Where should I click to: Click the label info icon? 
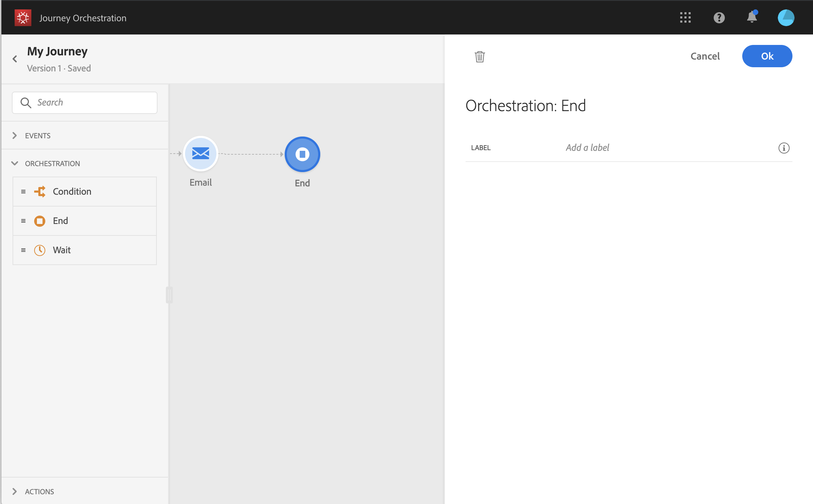pos(784,148)
